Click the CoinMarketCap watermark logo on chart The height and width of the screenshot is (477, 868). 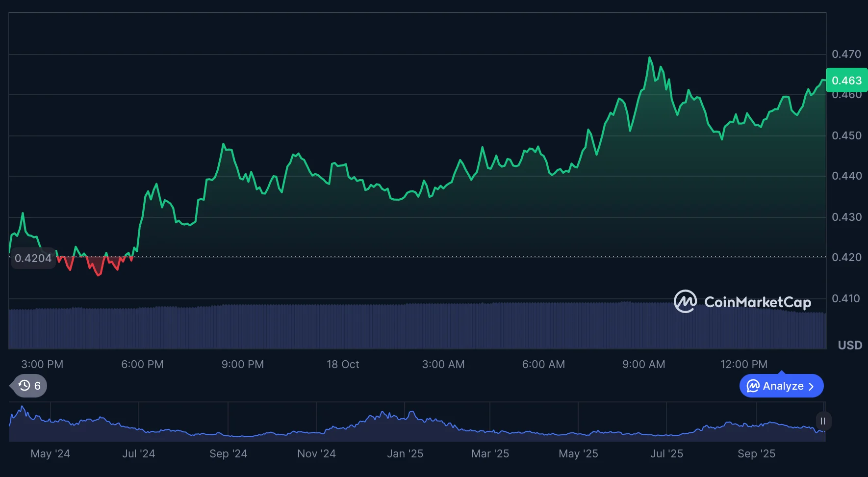pos(685,301)
